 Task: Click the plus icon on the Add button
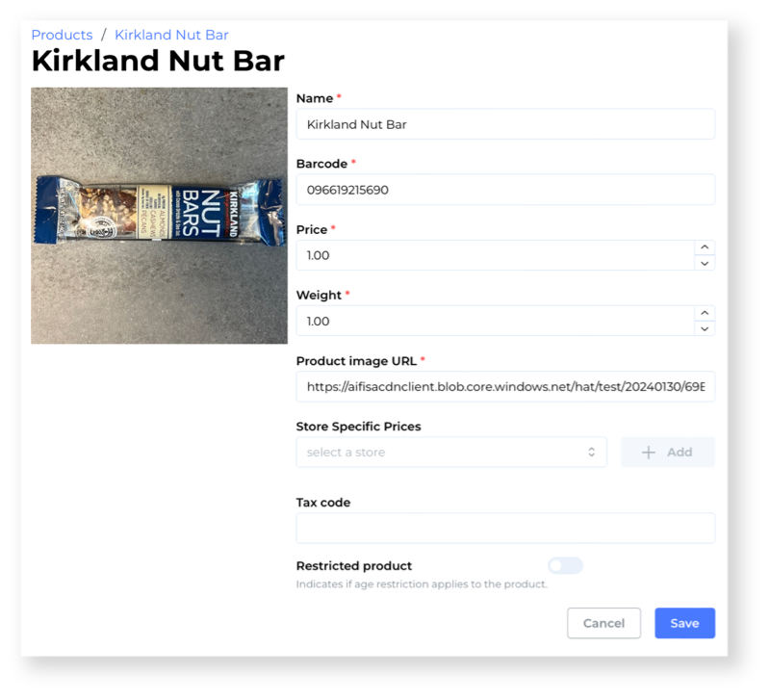tap(648, 453)
